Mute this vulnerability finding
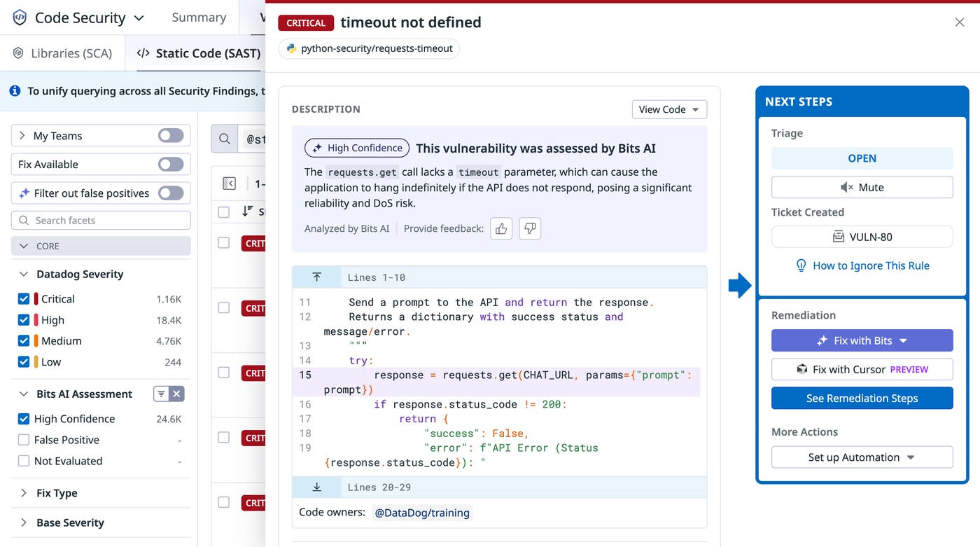 (862, 187)
